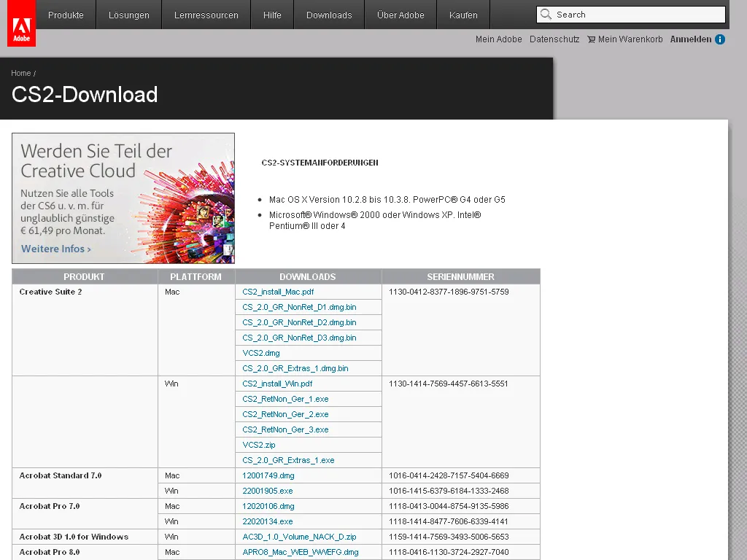747x560 pixels.
Task: Click the magnifier icon in the search bar
Action: click(x=545, y=15)
